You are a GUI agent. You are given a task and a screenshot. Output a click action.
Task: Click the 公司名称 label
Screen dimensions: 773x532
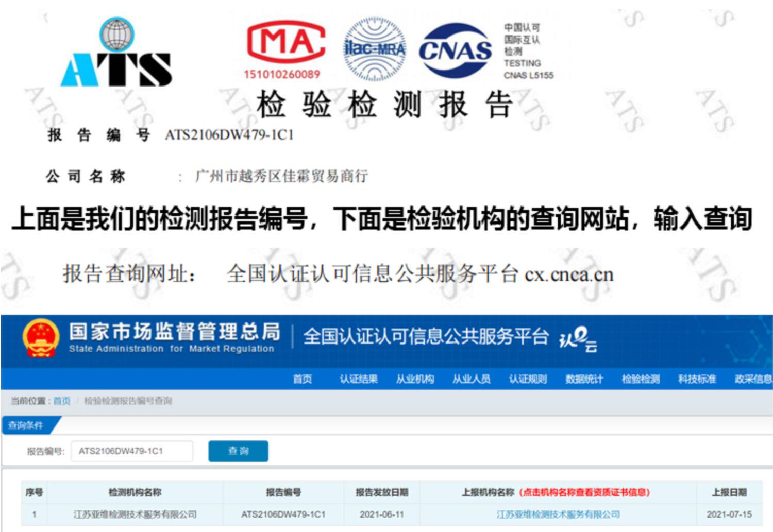pos(86,177)
